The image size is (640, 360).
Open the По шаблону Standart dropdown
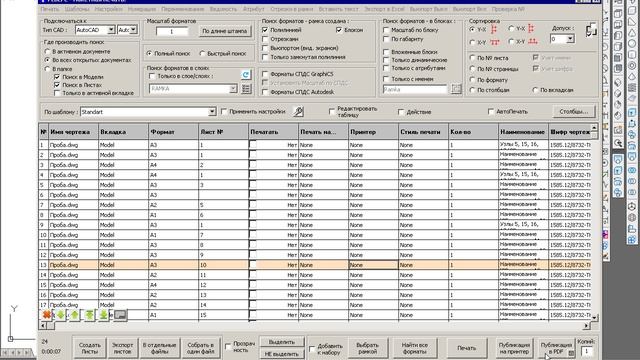coord(212,112)
